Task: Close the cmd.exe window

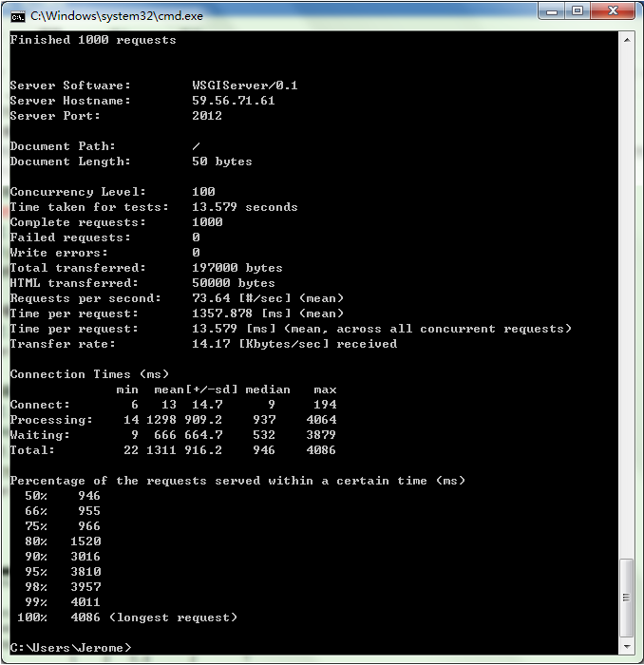Action: (613, 11)
